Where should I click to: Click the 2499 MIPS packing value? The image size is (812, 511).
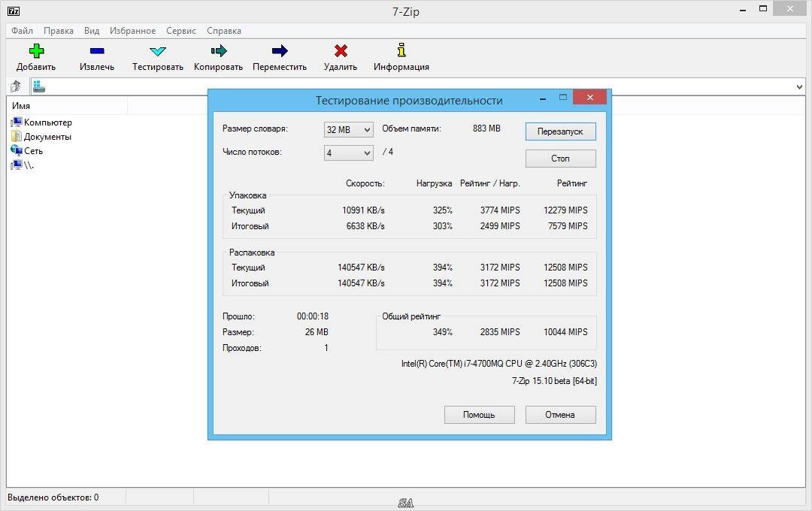point(500,225)
